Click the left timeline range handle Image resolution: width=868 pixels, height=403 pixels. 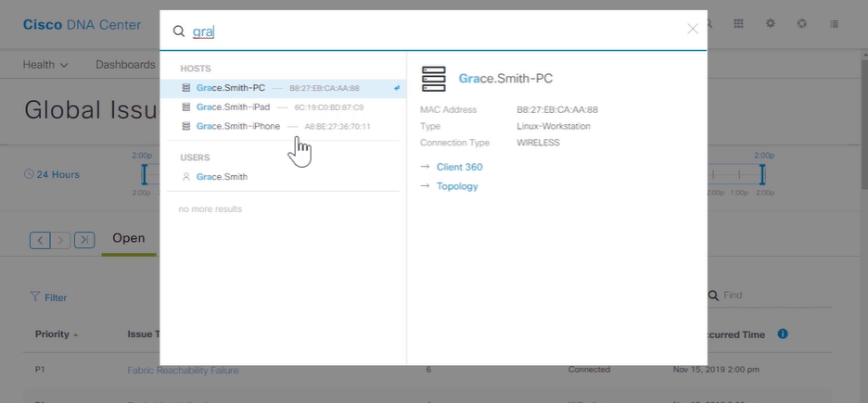pos(144,175)
